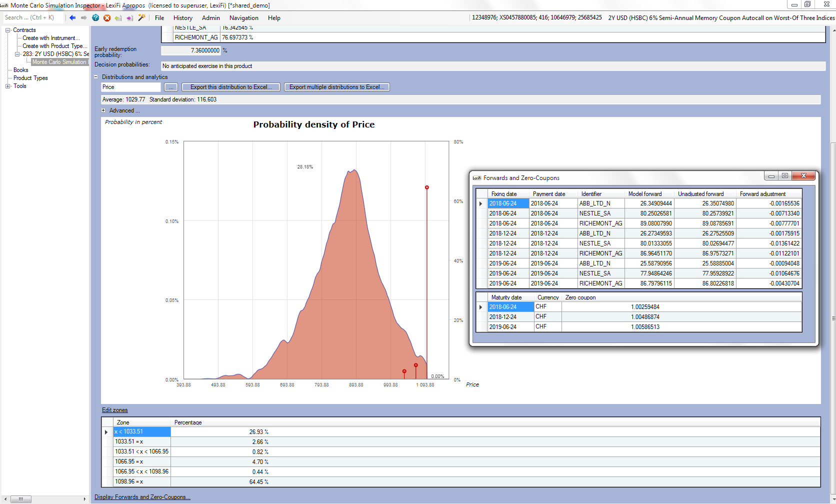Screen dimensions: 836x504
Task: Select Product Types in the tree
Action: [x=30, y=78]
